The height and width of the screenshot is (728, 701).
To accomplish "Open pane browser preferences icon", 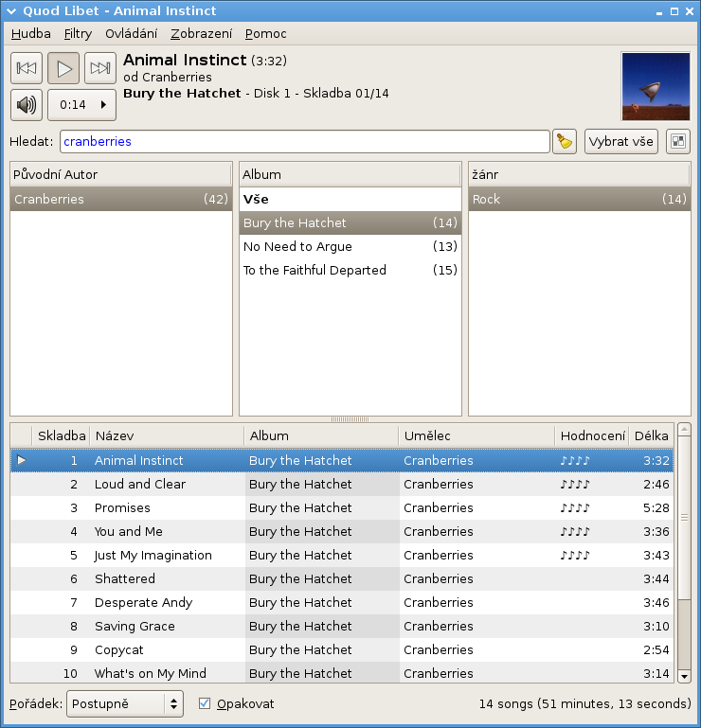I will tap(678, 142).
